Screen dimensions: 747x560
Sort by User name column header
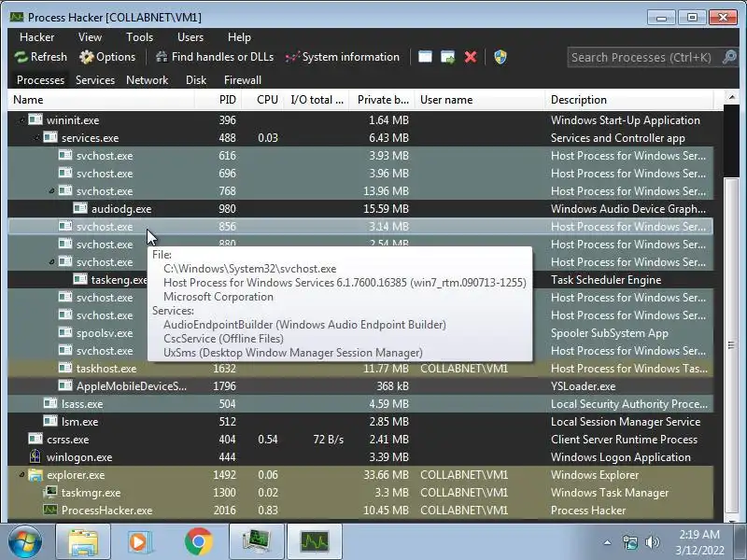click(x=480, y=100)
